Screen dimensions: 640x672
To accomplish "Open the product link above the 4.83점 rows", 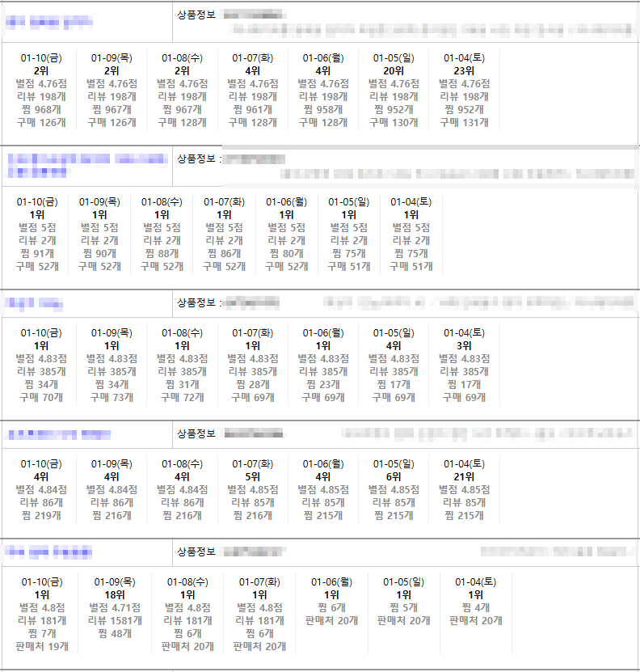I will click(34, 303).
